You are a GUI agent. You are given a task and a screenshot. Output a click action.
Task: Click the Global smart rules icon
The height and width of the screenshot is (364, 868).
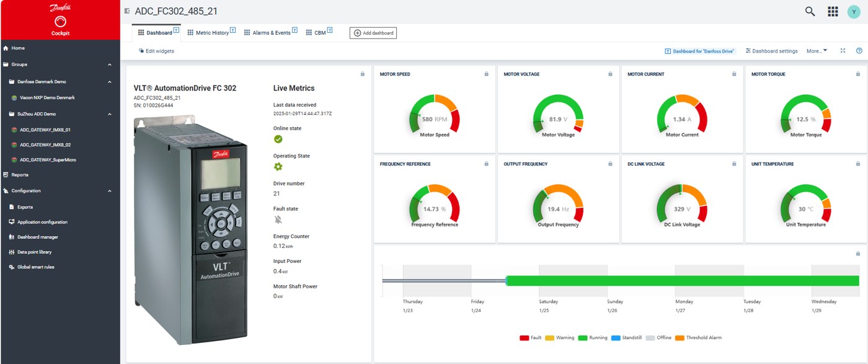(x=11, y=267)
